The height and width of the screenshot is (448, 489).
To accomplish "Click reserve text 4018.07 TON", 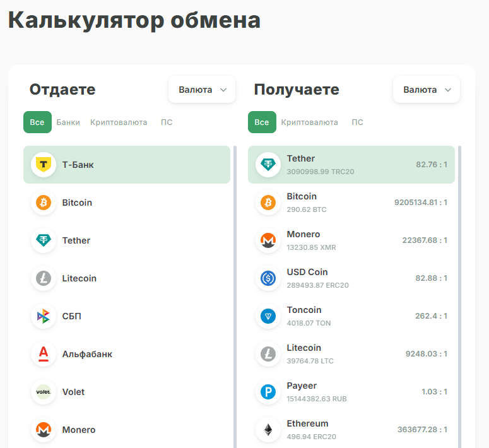I will tap(309, 323).
